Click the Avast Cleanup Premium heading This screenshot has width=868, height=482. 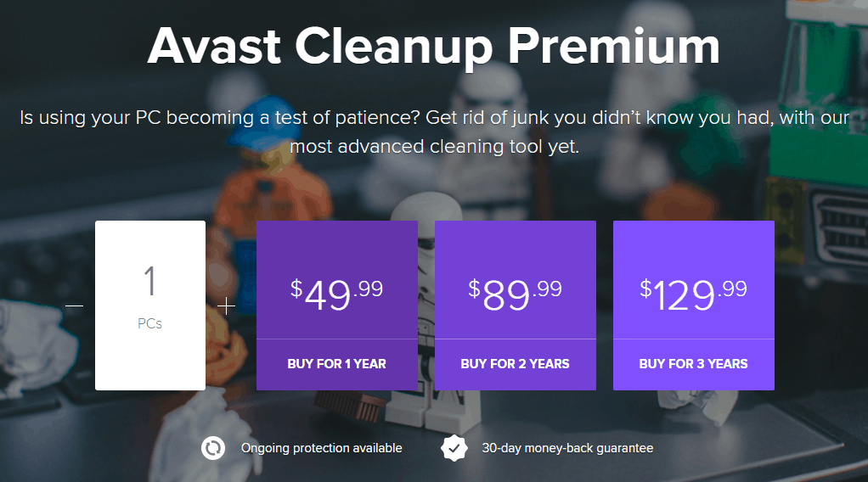(433, 47)
